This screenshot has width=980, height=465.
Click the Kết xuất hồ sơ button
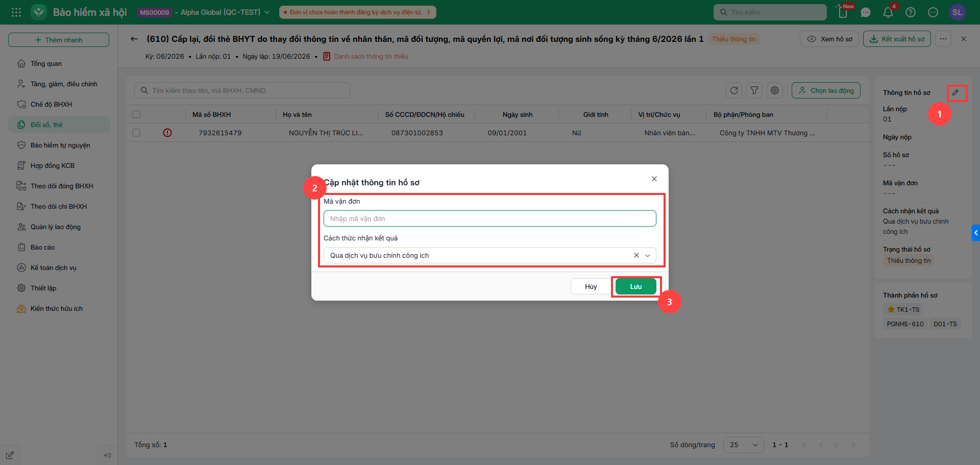[x=897, y=39]
